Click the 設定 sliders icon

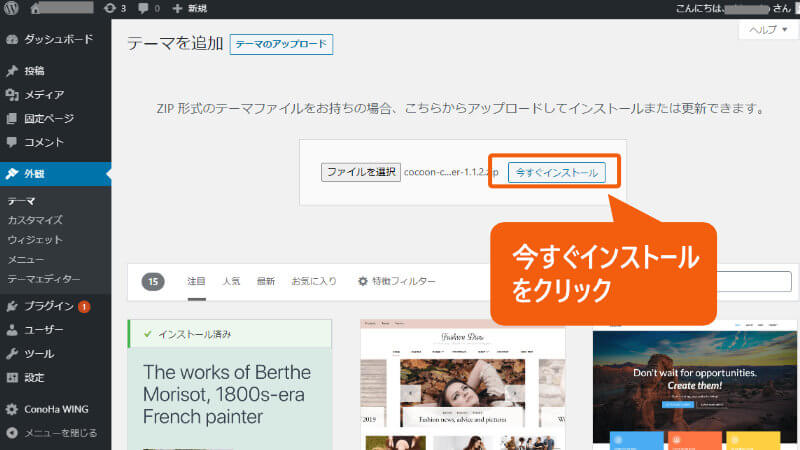[x=12, y=378]
